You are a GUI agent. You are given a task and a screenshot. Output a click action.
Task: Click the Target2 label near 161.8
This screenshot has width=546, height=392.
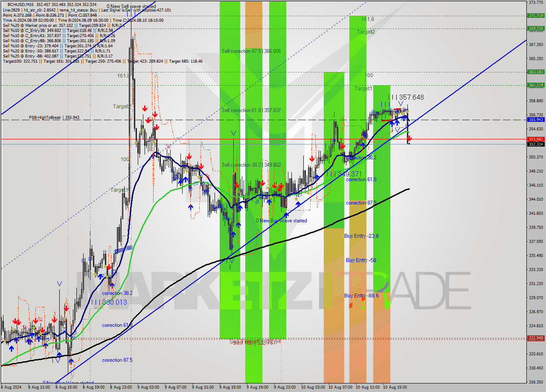[x=366, y=32]
